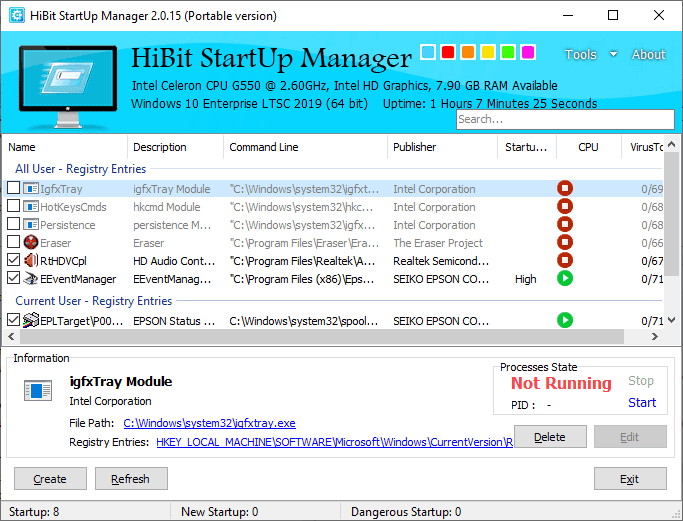Open file path C:\Windows\system32\igfxtray.exe link
This screenshot has width=683, height=521.
pyautogui.click(x=209, y=423)
